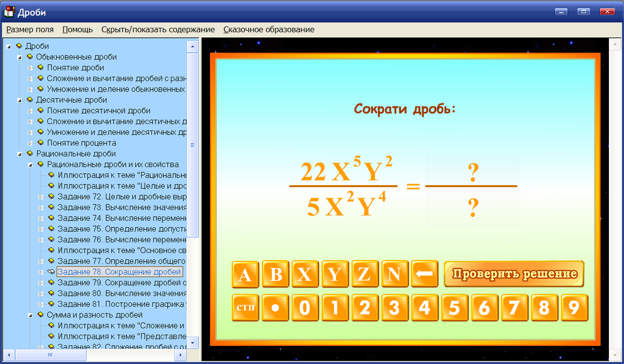The width and height of the screenshot is (624, 364).
Task: Select Умножение и деление обыкновенных item
Action: (x=116, y=89)
